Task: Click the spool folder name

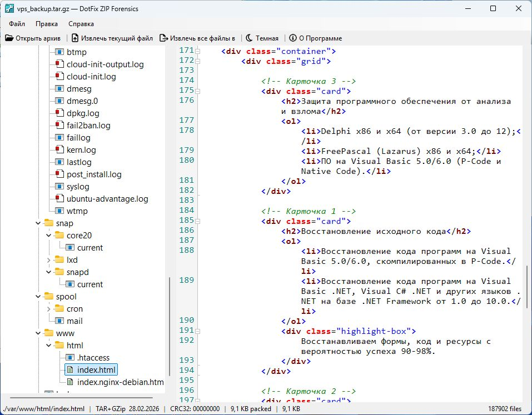Action: coord(66,296)
